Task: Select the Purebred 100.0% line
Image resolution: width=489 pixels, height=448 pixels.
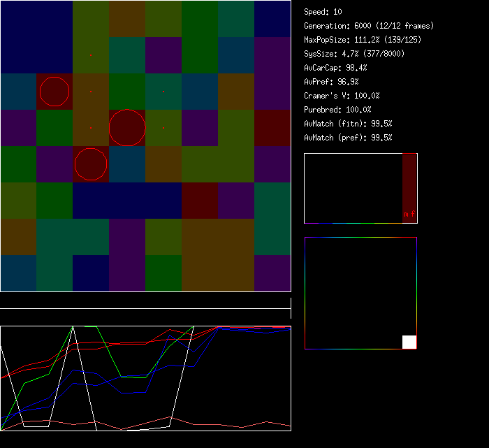Action: click(337, 110)
